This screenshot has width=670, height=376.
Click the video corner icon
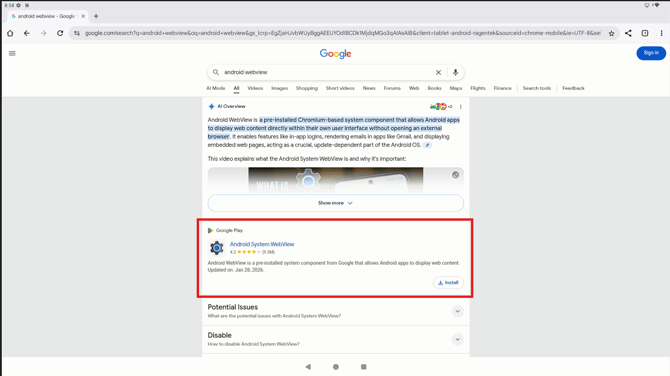(x=455, y=175)
